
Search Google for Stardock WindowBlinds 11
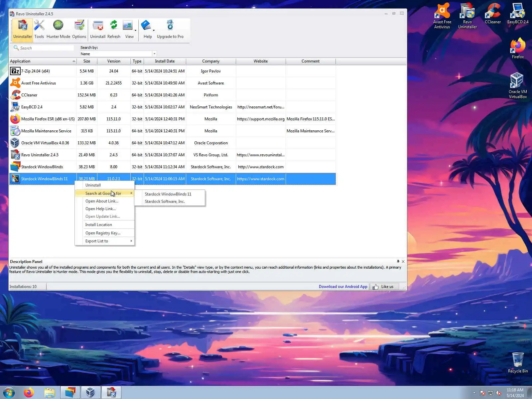tap(170, 194)
